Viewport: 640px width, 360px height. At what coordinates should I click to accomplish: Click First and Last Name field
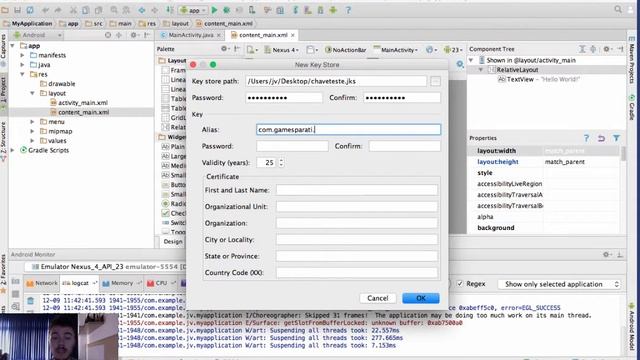click(357, 190)
